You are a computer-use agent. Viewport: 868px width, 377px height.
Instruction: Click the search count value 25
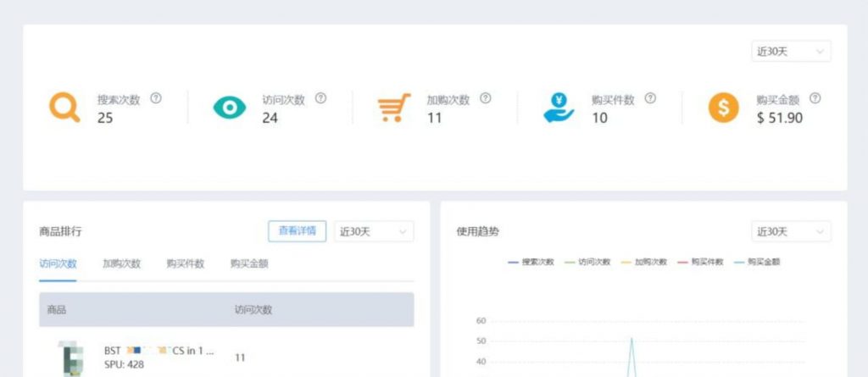pos(105,118)
